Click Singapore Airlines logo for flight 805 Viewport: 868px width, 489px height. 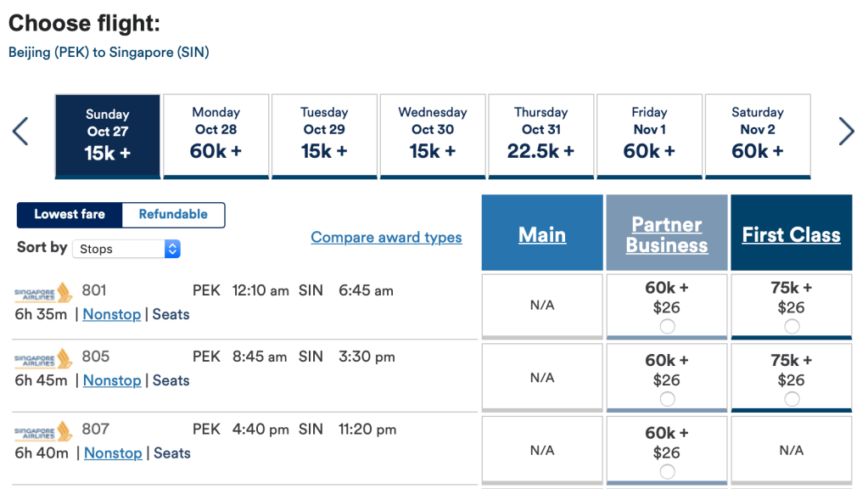point(43,358)
